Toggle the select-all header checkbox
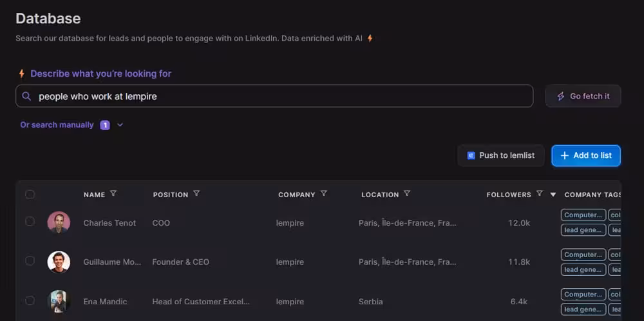This screenshot has width=644, height=321. coord(30,194)
